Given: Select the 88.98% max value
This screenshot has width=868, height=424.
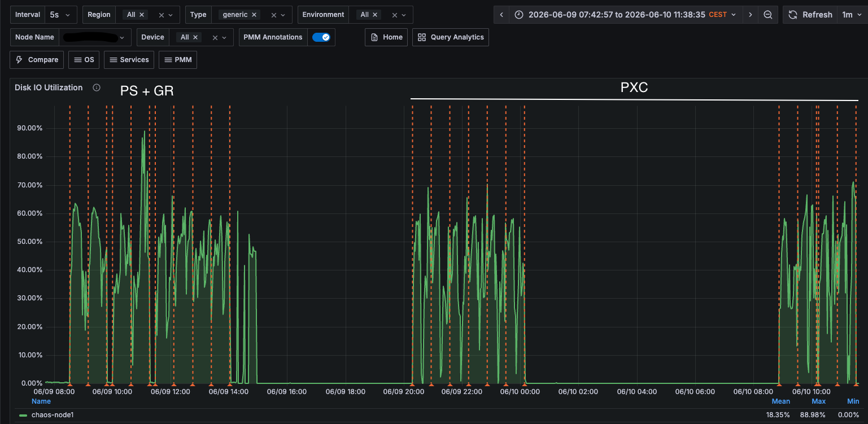Looking at the screenshot, I should coord(813,415).
